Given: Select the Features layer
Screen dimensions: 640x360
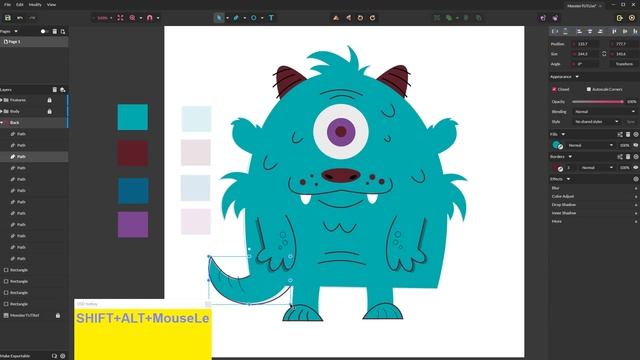Looking at the screenshot, I should click(x=34, y=100).
